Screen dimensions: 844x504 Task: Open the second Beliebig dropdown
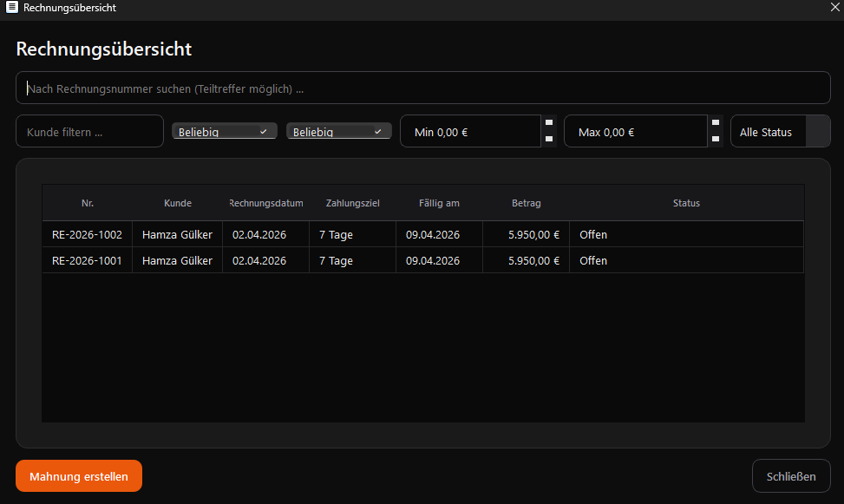point(339,132)
